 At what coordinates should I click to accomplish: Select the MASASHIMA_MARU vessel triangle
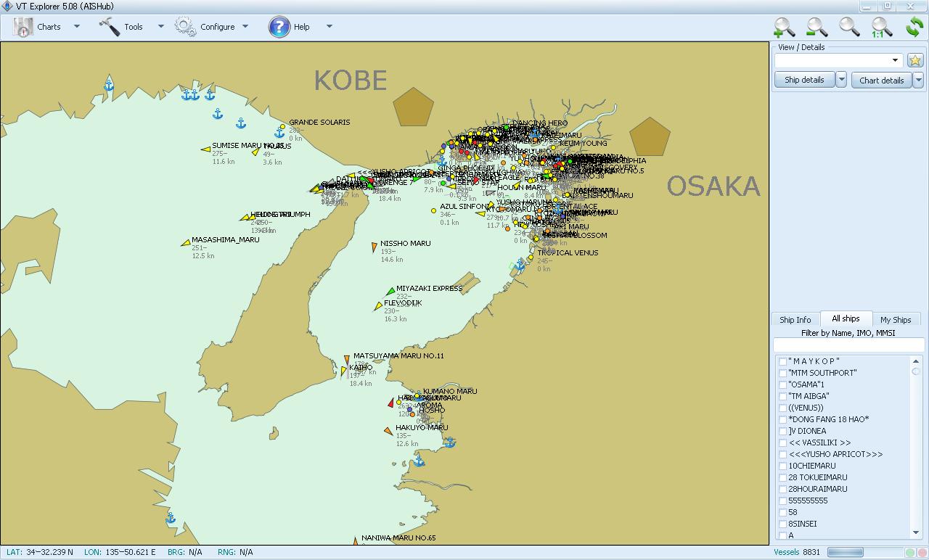(x=186, y=243)
